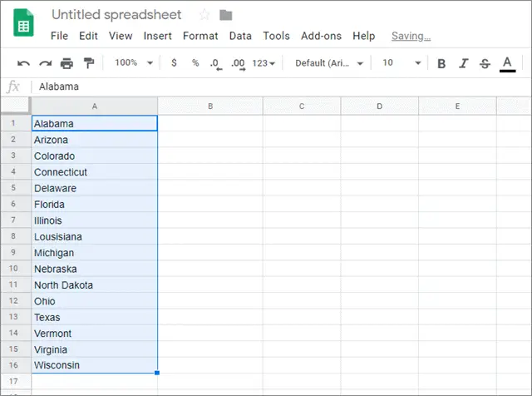The height and width of the screenshot is (396, 532).
Task: Open the Insert menu
Action: (157, 36)
